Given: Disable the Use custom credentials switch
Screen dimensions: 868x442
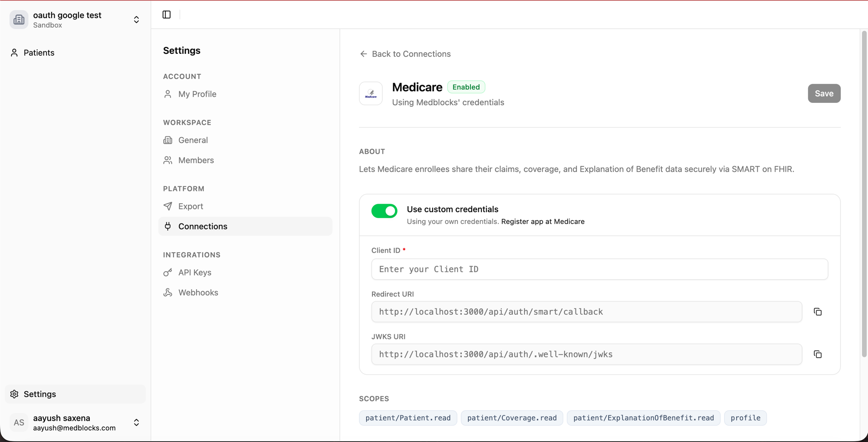Looking at the screenshot, I should (x=384, y=211).
